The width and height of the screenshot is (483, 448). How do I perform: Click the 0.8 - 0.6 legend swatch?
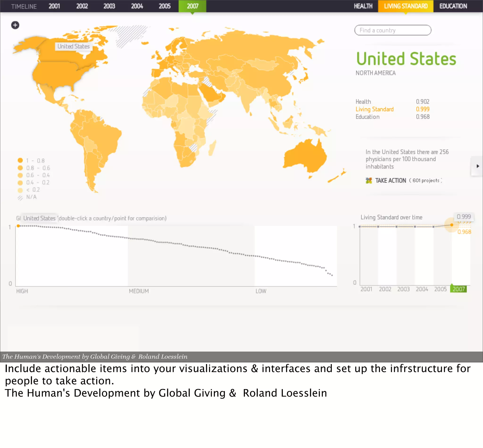pyautogui.click(x=20, y=168)
